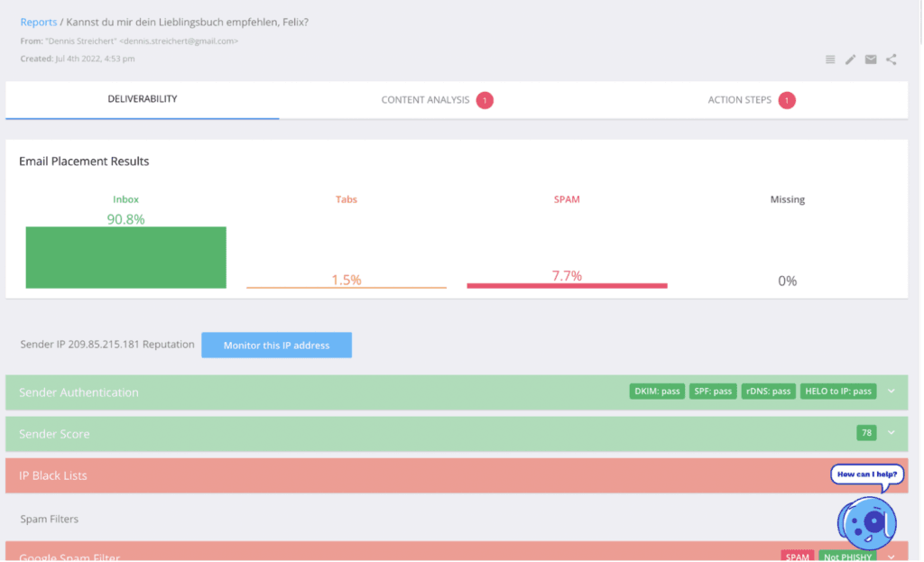Click the red SPAM placement bar

567,284
